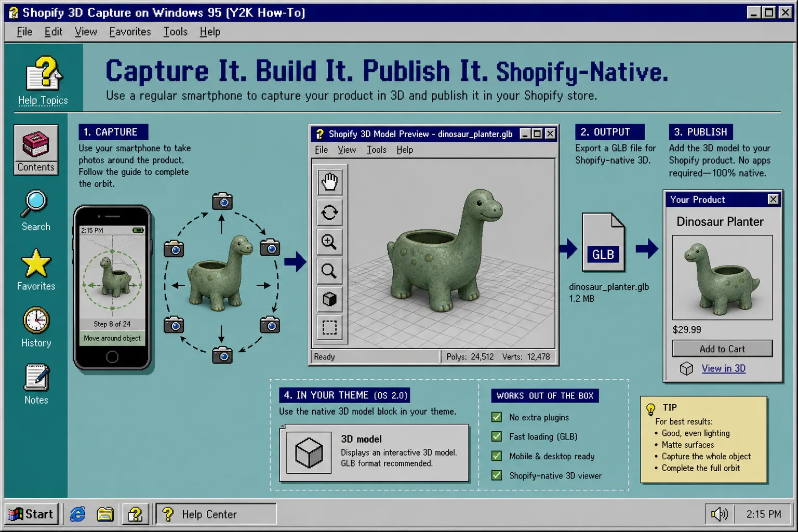Click the Ready status bar text
This screenshot has height=532, width=798.
pyautogui.click(x=324, y=357)
